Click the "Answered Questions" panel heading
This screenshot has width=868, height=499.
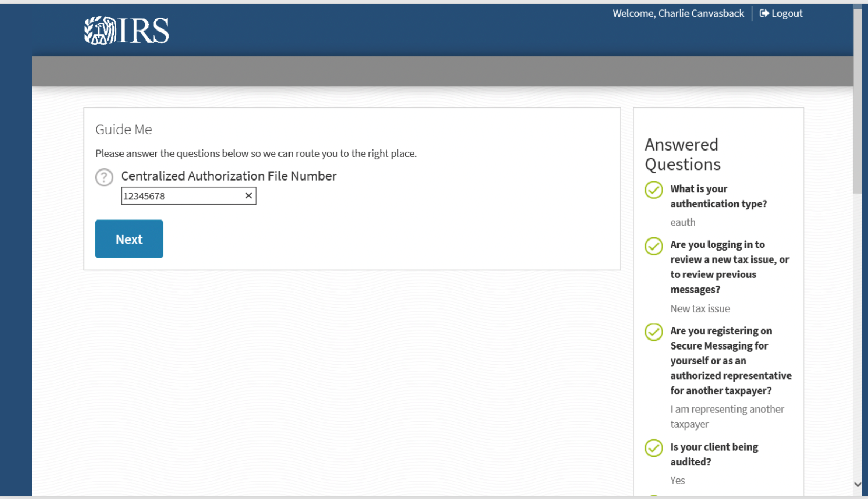pos(682,154)
